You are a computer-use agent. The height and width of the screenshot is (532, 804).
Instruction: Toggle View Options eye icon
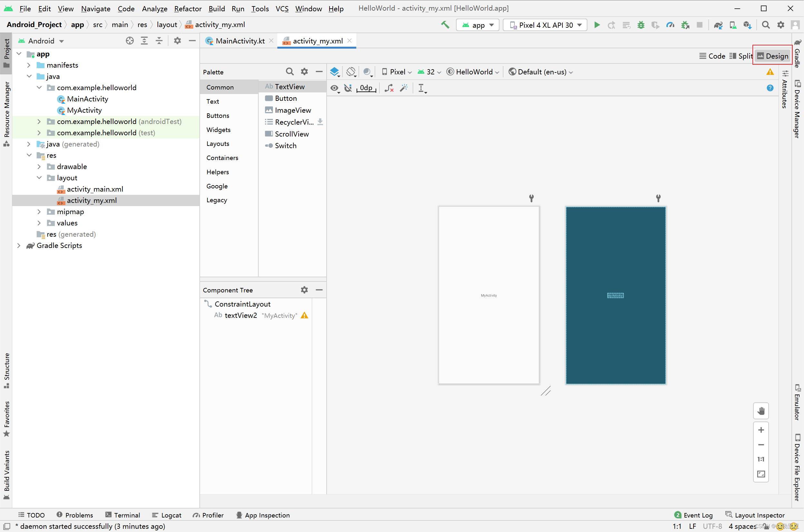(x=335, y=88)
